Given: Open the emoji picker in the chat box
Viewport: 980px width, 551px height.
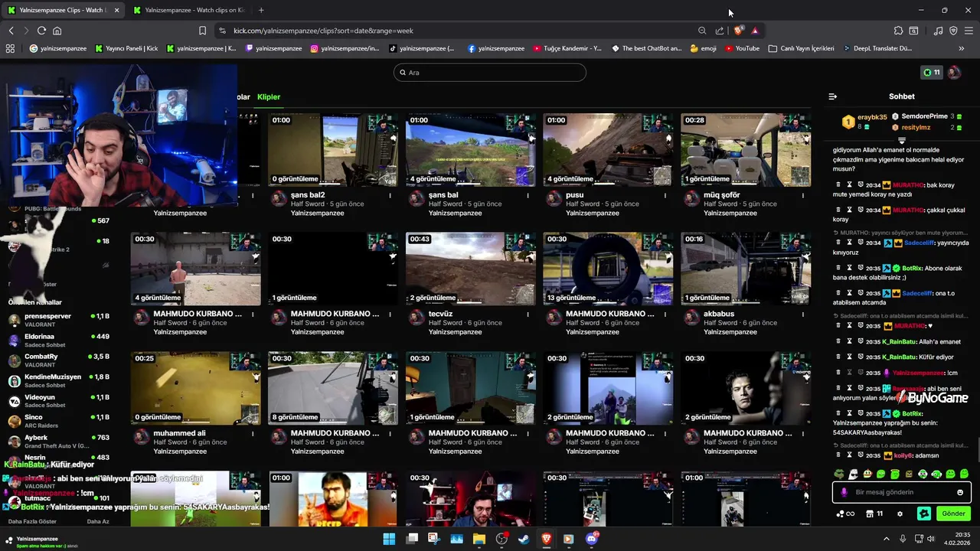Looking at the screenshot, I should click(960, 492).
